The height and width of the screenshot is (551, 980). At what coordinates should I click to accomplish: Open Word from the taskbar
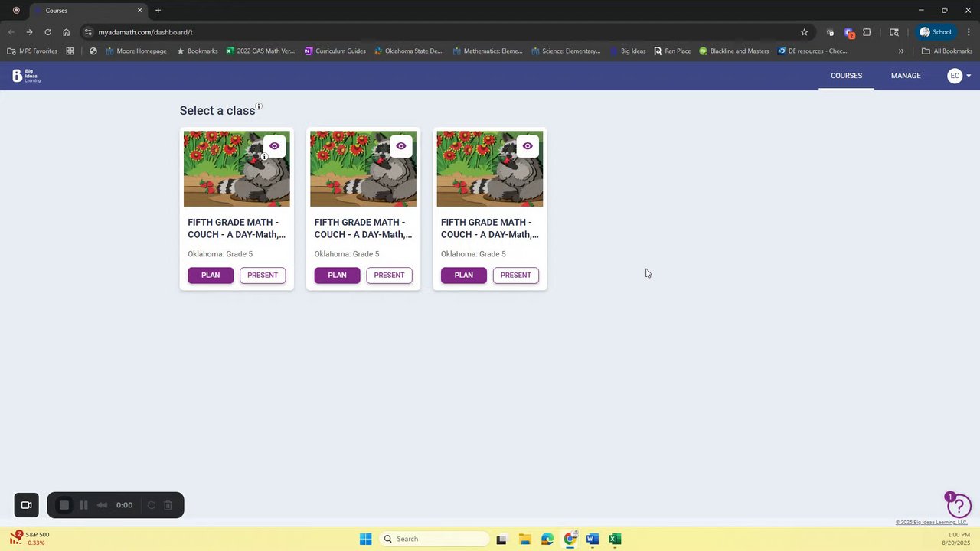pyautogui.click(x=592, y=539)
